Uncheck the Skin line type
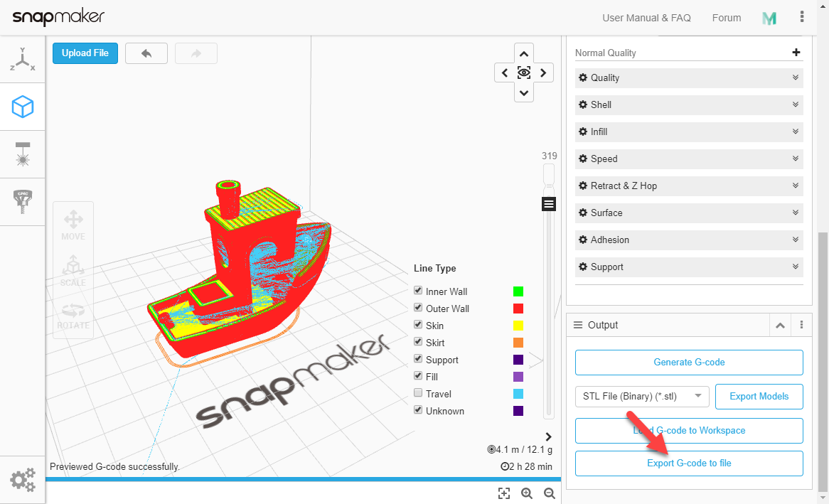The height and width of the screenshot is (504, 829). 417,324
